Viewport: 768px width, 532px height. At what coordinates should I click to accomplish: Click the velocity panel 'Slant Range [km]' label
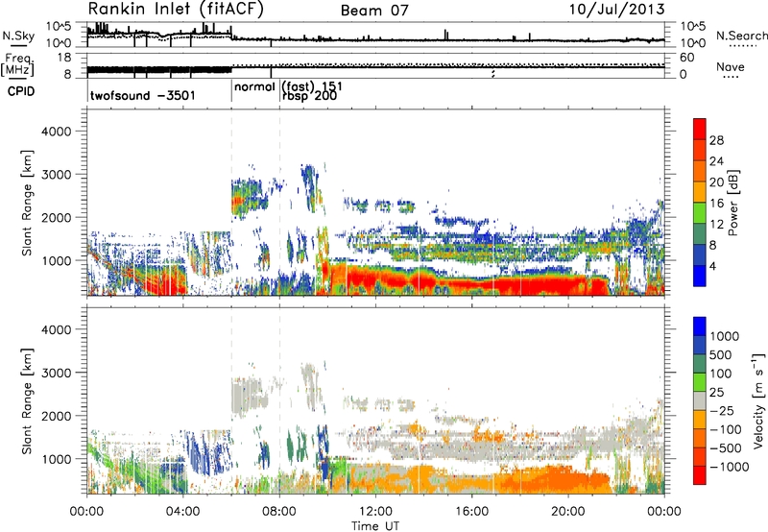pyautogui.click(x=27, y=400)
